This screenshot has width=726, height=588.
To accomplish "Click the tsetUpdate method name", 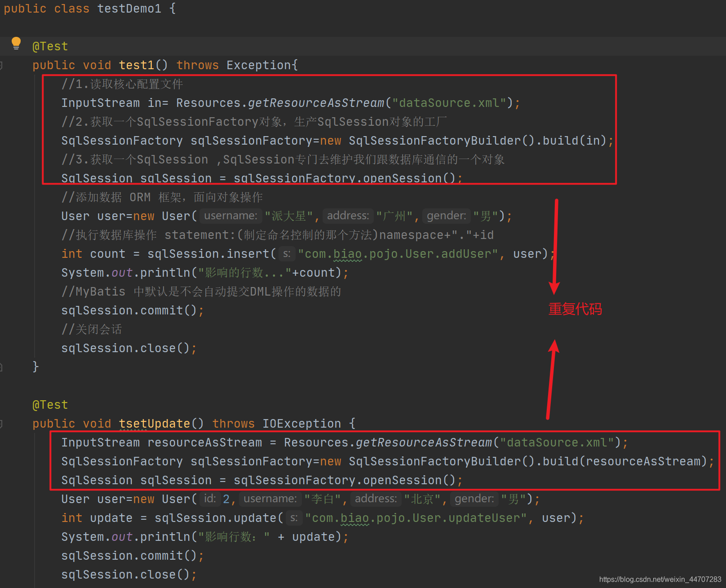I will [155, 424].
